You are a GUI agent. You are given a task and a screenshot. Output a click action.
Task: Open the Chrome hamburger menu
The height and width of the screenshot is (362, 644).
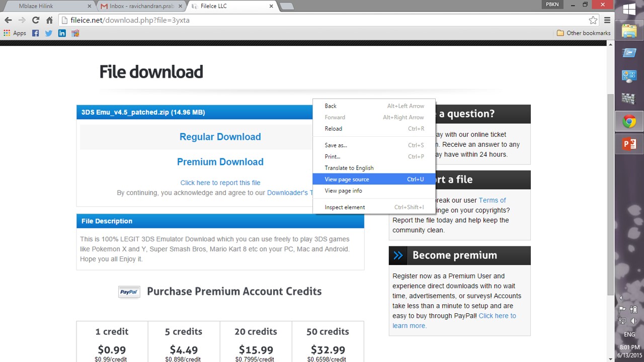[x=607, y=20]
